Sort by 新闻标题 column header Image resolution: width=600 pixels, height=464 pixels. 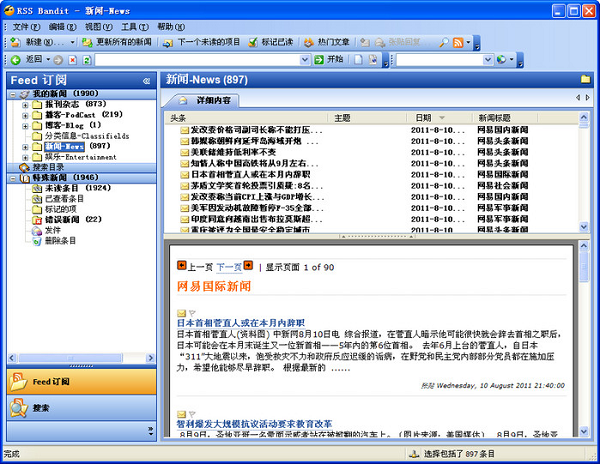pyautogui.click(x=504, y=118)
